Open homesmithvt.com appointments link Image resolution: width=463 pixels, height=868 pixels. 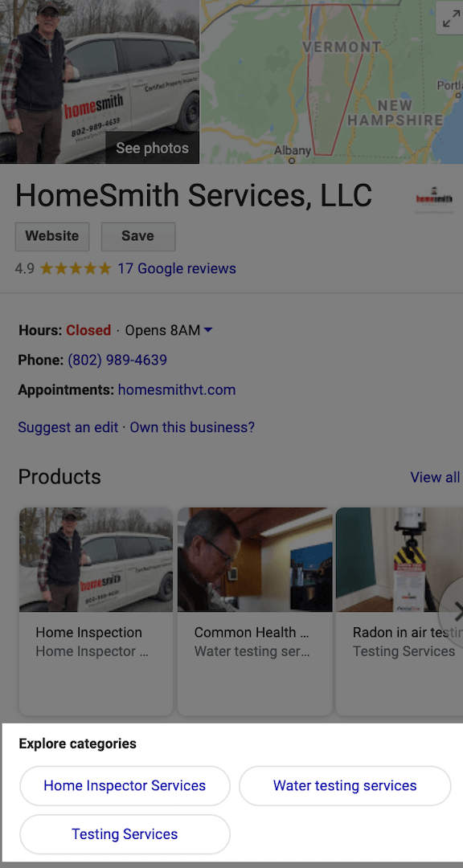click(177, 390)
